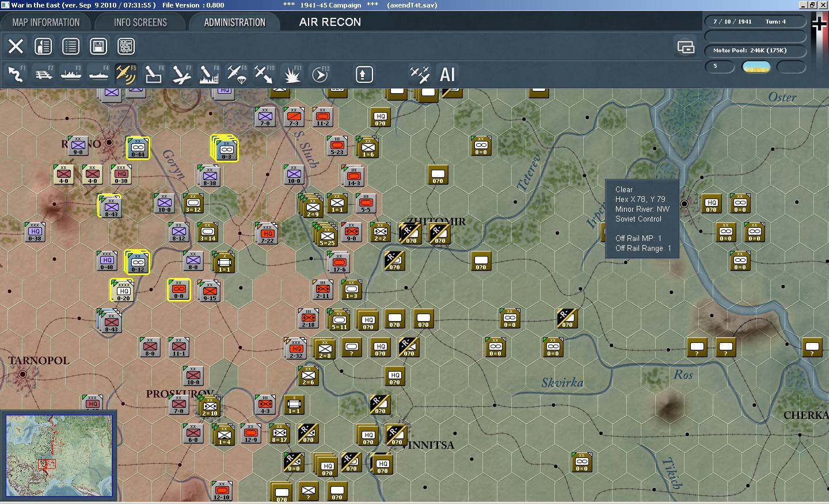Screen dimensions: 829x504
Task: Select the F7 bomb airfield mode icon
Action: click(x=181, y=74)
